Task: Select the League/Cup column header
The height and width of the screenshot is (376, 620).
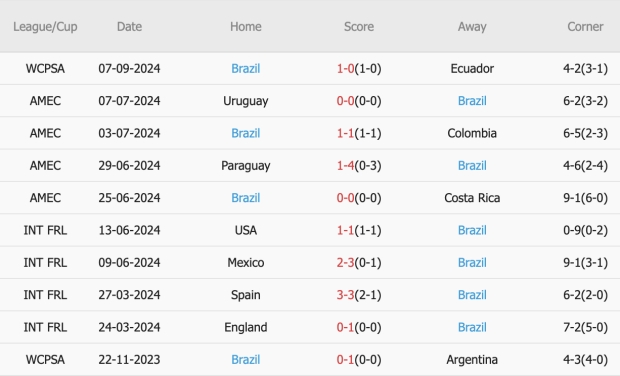Action: point(45,26)
